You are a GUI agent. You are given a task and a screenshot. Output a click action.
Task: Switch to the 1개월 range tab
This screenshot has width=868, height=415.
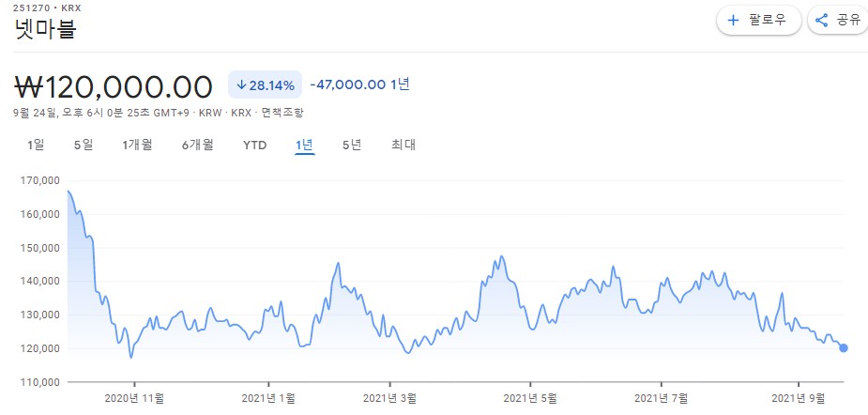pos(137,146)
